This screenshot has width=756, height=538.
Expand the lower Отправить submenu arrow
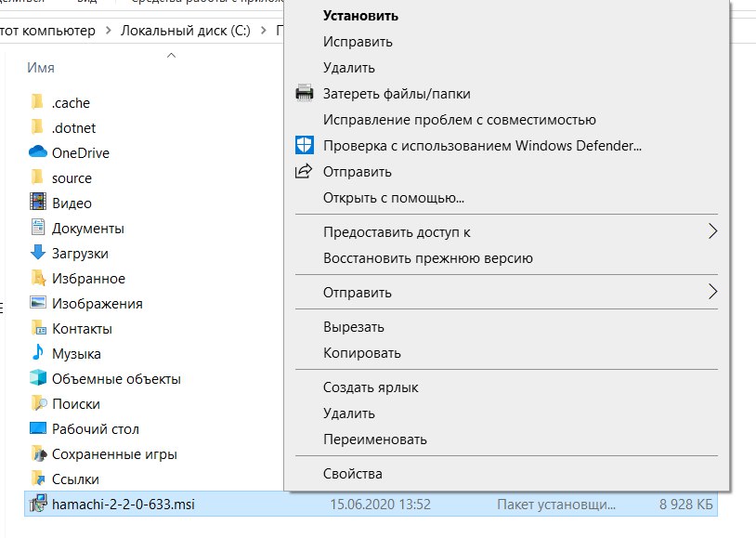click(712, 292)
